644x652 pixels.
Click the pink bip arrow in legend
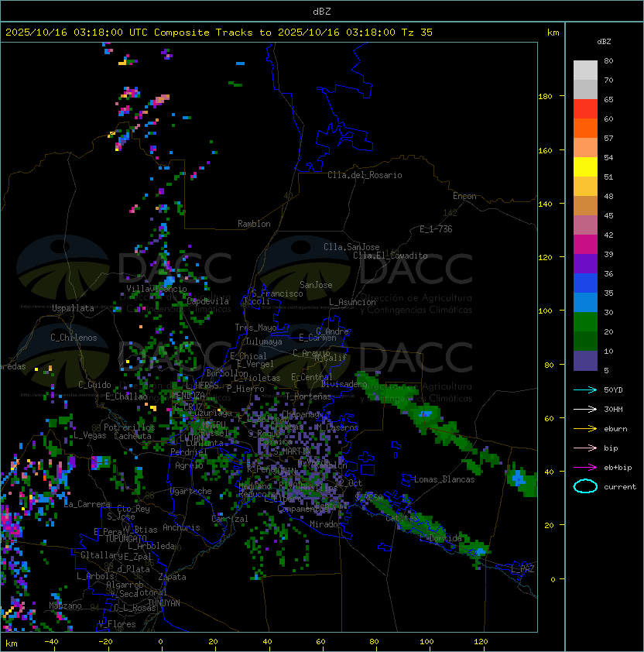(x=585, y=448)
